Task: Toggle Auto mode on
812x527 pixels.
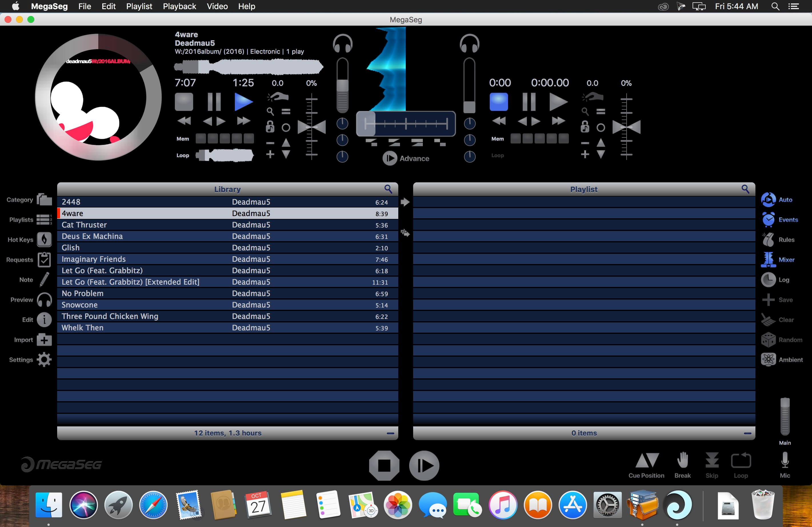Action: (768, 200)
